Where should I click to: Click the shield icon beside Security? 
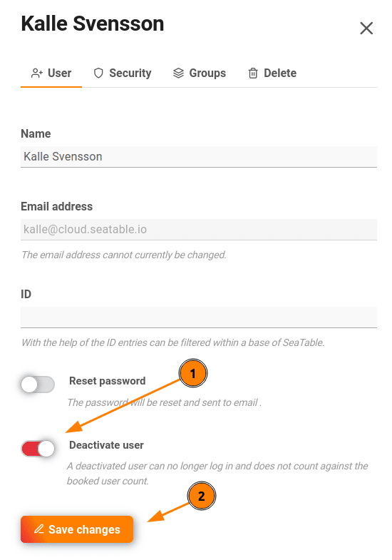(98, 73)
